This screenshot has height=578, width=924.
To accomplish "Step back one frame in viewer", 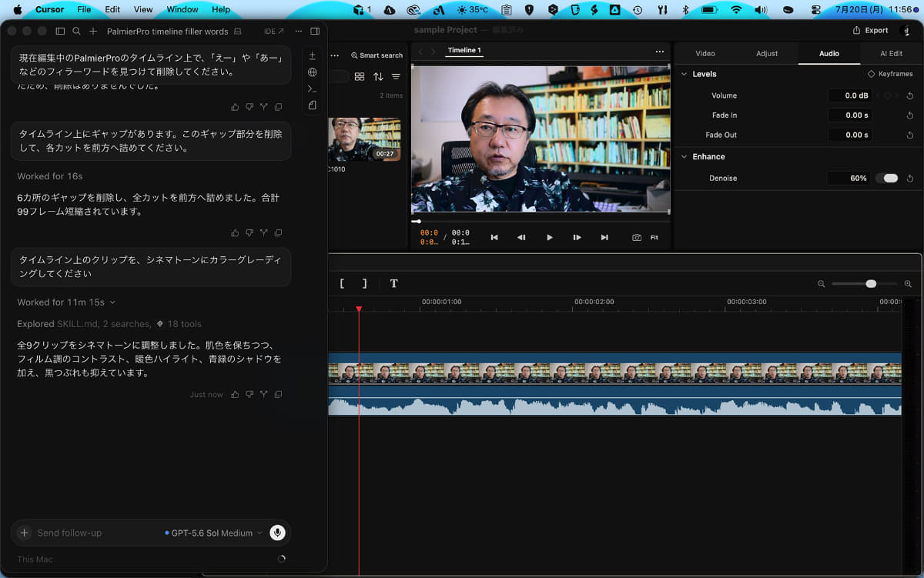I will coord(521,238).
